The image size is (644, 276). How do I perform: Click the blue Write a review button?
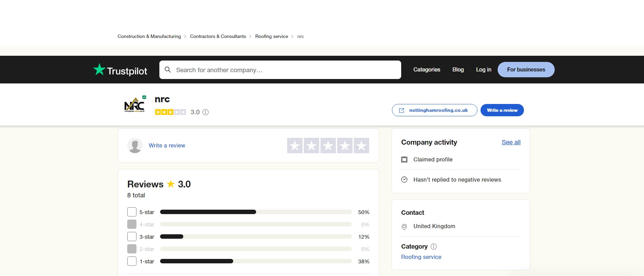pos(502,110)
